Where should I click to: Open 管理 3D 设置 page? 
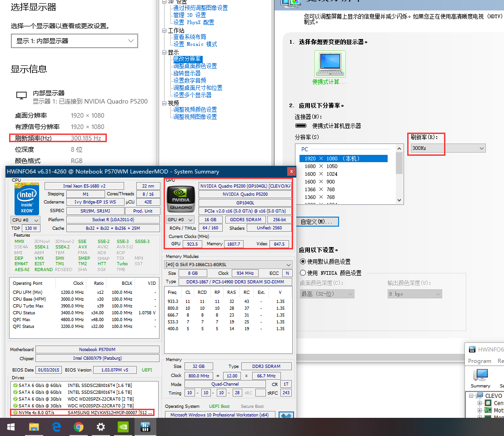190,15
